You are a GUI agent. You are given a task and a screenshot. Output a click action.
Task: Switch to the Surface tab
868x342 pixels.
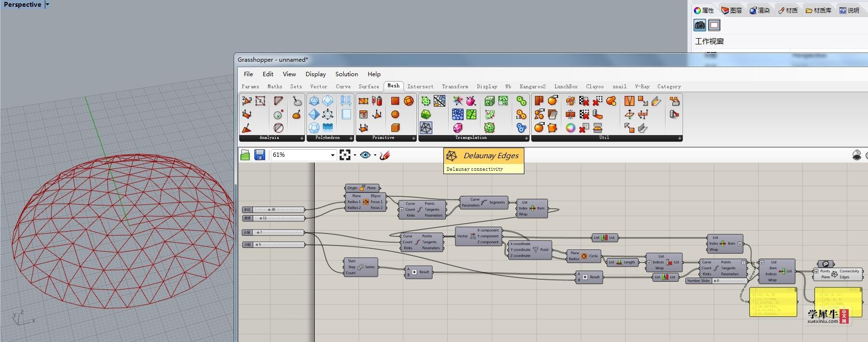pyautogui.click(x=369, y=86)
